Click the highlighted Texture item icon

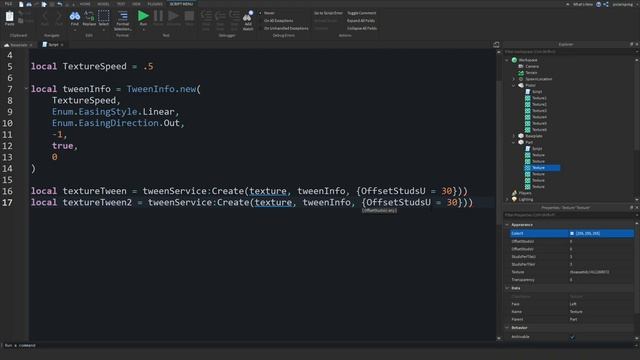click(528, 168)
